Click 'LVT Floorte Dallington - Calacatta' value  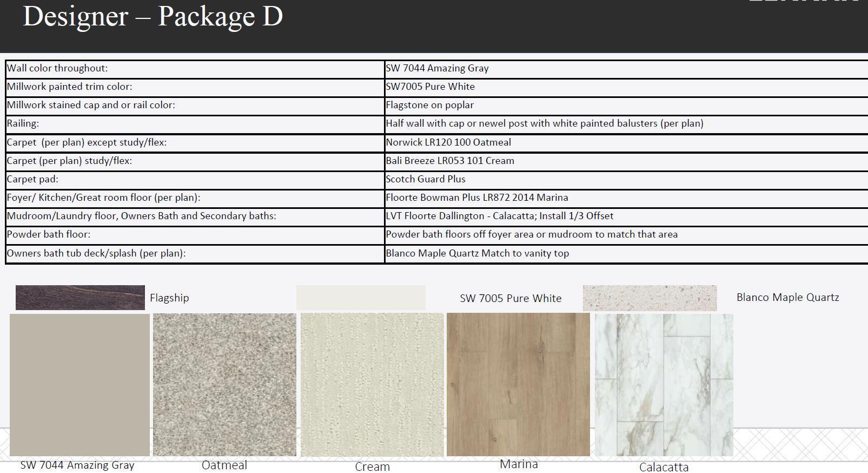500,216
